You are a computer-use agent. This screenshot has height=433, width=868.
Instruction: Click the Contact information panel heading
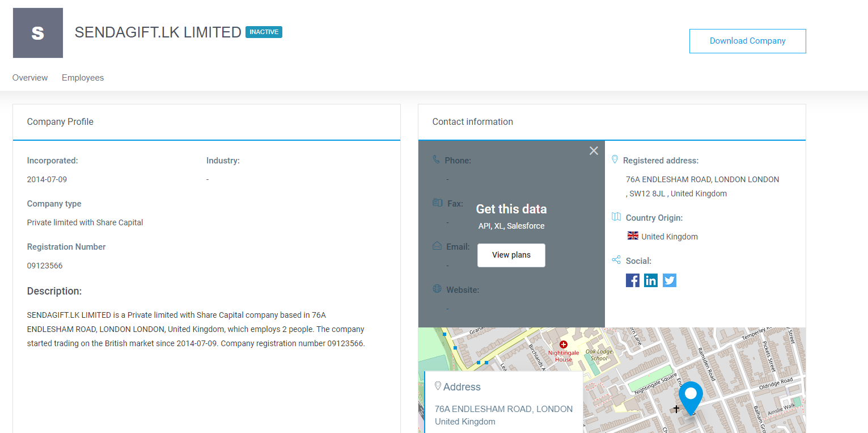[473, 121]
